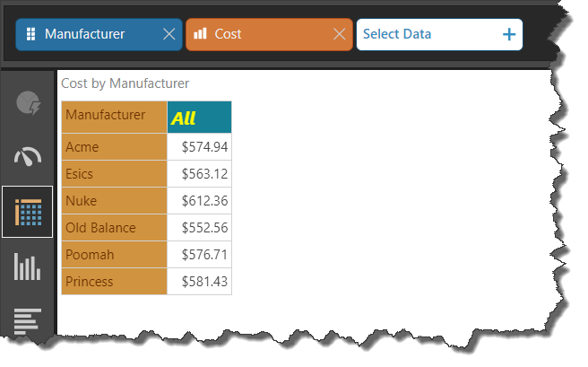588x367 pixels.
Task: Select the table grid visualization icon
Action: tap(28, 212)
